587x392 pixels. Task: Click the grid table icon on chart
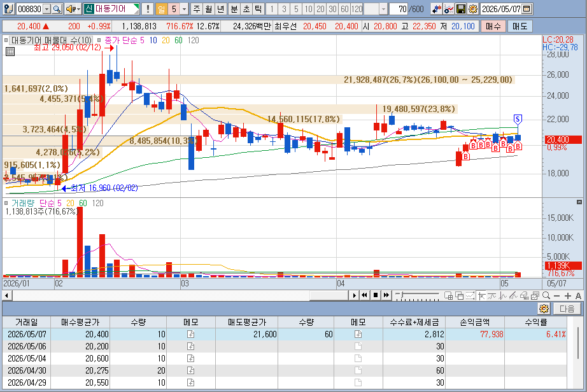pos(10,52)
